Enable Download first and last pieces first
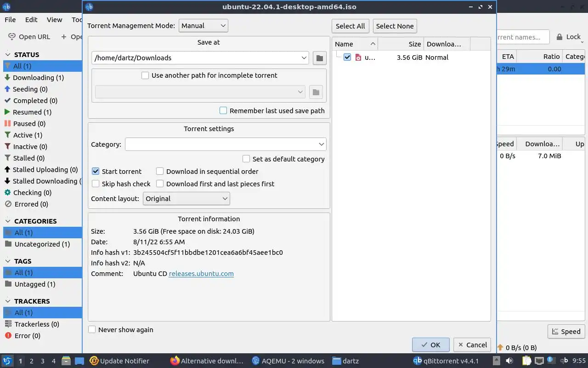This screenshot has width=588, height=368. click(x=160, y=184)
